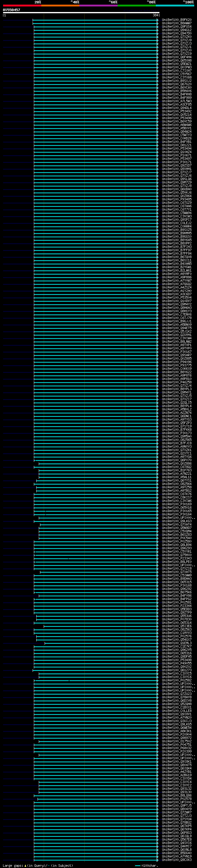Select label UniRef100_Q94DL4
The image size is (197, 868).
[176, 108]
